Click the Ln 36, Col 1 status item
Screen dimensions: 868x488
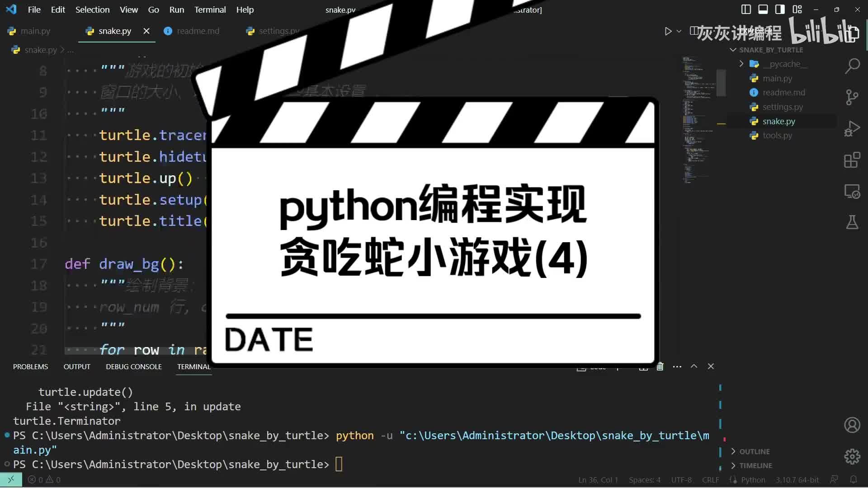[x=598, y=480]
